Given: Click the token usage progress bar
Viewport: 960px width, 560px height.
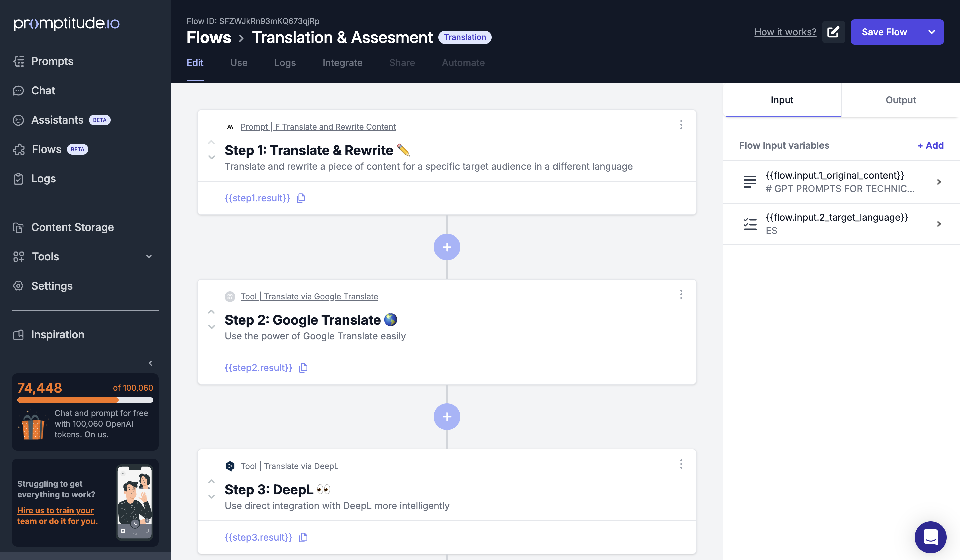Looking at the screenshot, I should [x=85, y=400].
